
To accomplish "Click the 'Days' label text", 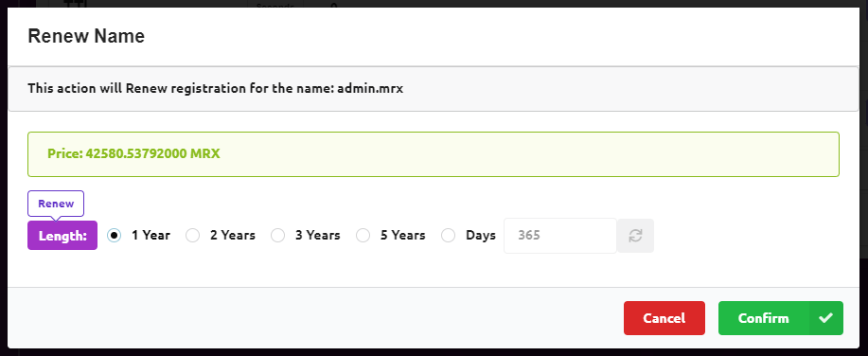I will [x=481, y=236].
